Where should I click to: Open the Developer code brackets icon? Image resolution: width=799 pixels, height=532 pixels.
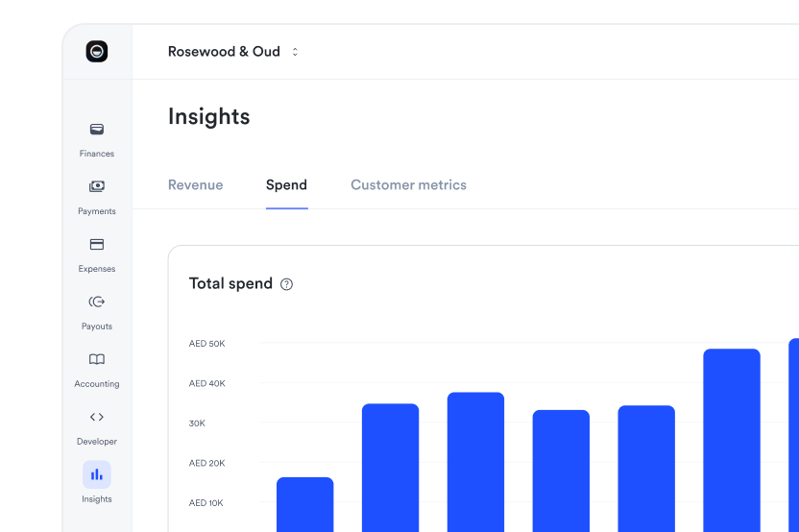[x=97, y=417]
